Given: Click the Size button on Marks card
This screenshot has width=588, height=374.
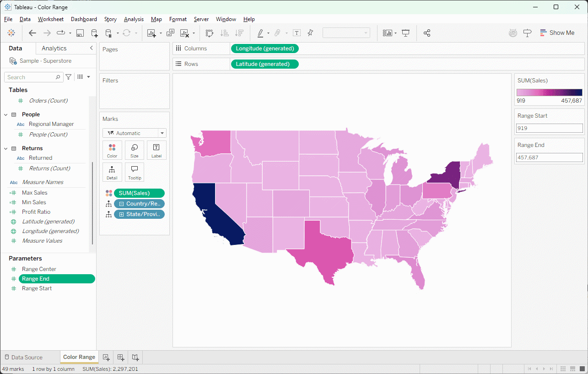Looking at the screenshot, I should 135,150.
